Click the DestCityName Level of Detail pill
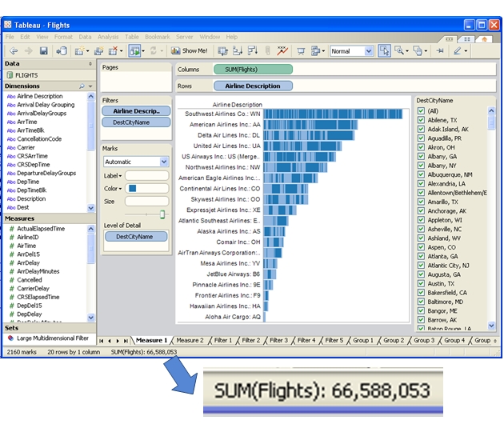 point(136,237)
